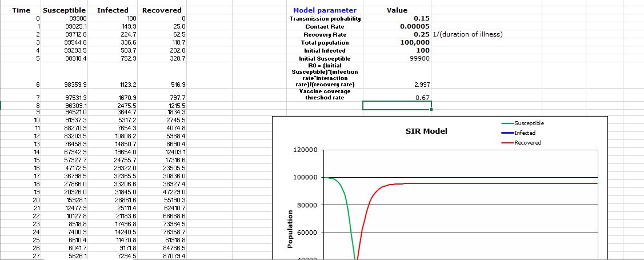Select Recovered cell 0 at time 0
644x260 pixels.
(x=162, y=18)
